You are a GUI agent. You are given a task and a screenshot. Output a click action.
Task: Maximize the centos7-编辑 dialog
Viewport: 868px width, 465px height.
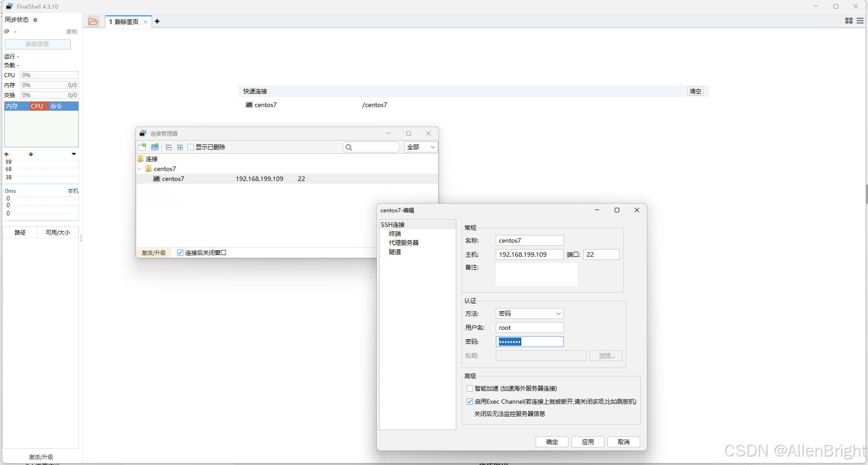point(617,210)
